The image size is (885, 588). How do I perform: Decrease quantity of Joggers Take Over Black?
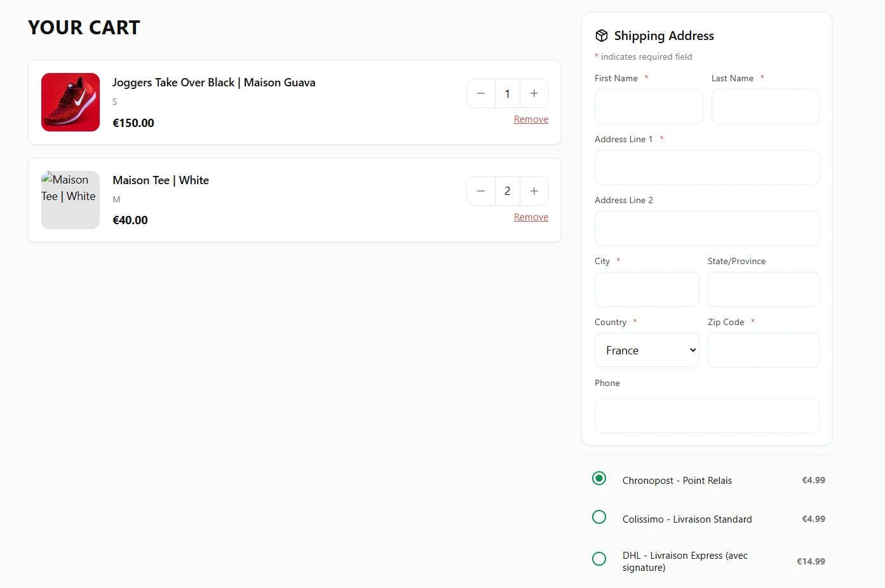pos(481,93)
